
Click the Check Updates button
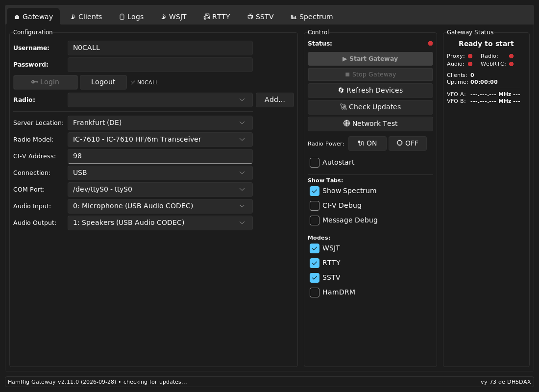pos(370,107)
